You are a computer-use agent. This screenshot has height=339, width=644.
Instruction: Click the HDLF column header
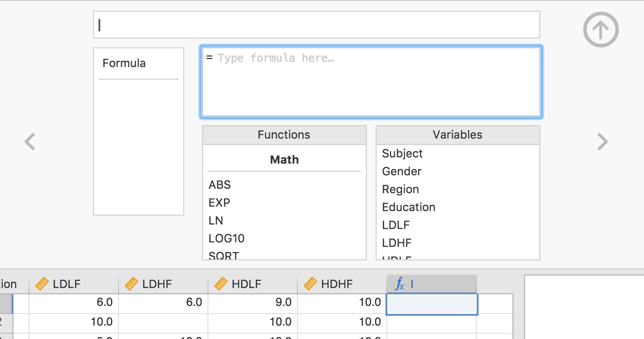point(253,284)
